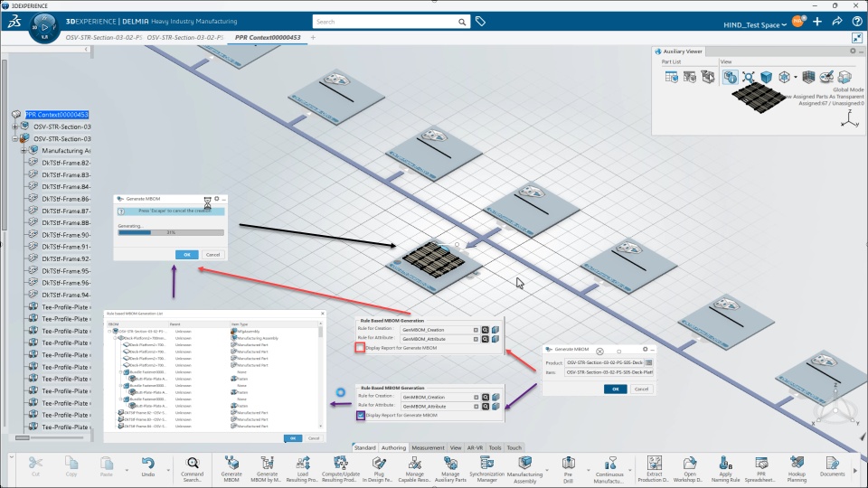Open Plug In Design Feature tool
Screen dimensions: 868x488
tap(379, 468)
